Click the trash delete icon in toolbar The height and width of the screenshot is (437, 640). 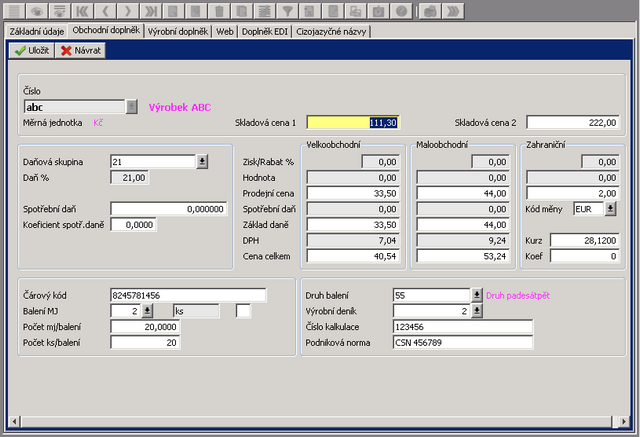coord(219,11)
